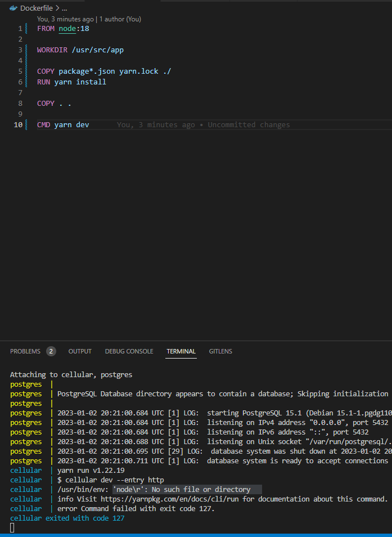
Task: Select the PROBLEMS panel label
Action: [x=25, y=351]
